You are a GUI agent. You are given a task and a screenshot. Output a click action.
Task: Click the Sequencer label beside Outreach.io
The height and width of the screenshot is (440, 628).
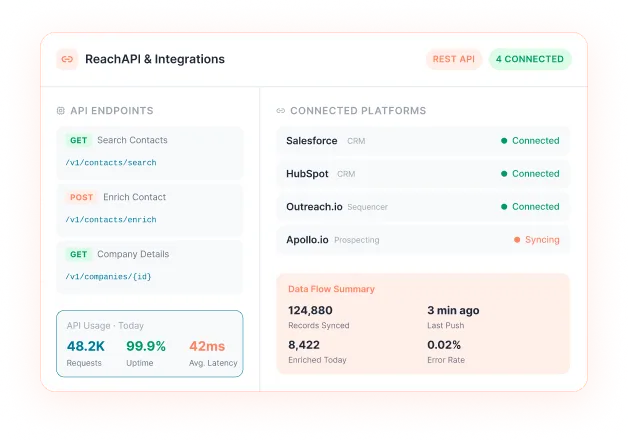click(367, 207)
